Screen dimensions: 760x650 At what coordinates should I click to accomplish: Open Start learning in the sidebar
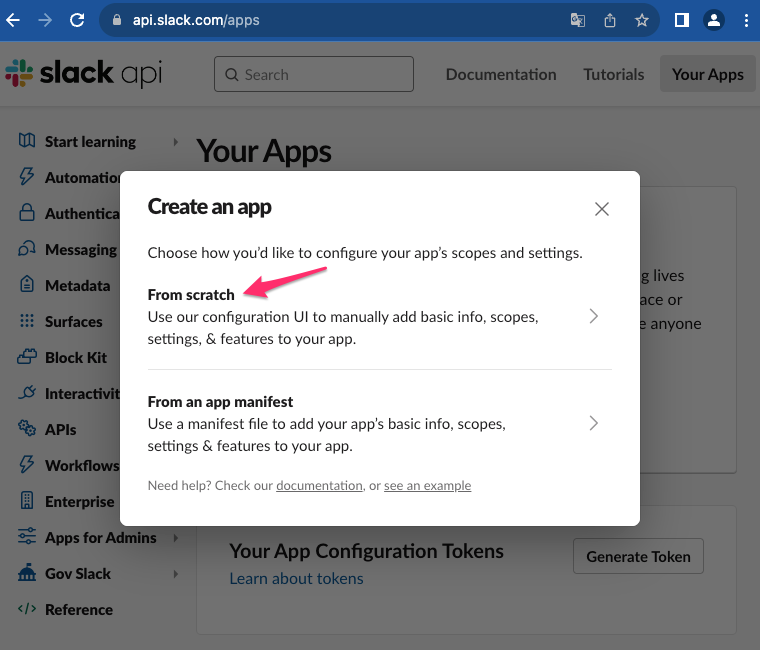click(x=90, y=142)
